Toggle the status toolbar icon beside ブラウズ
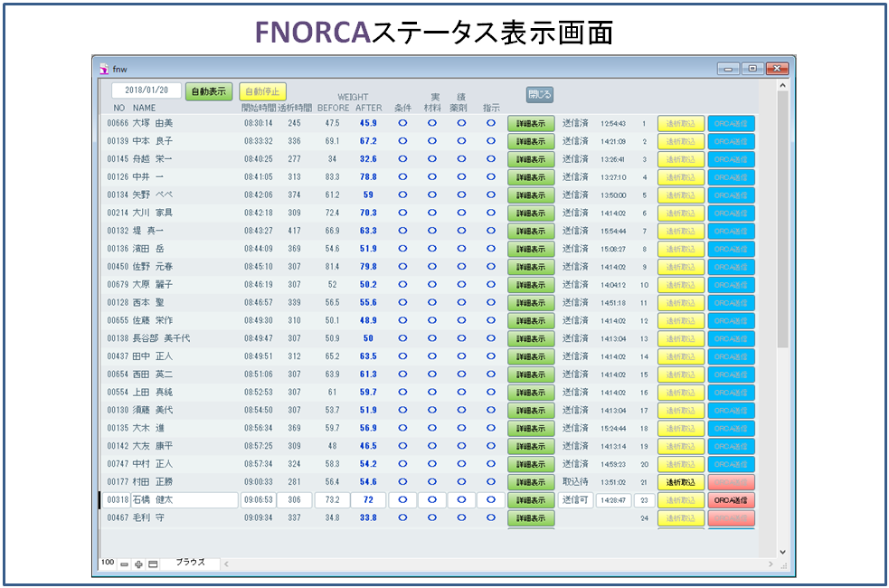This screenshot has width=889, height=588. click(153, 564)
